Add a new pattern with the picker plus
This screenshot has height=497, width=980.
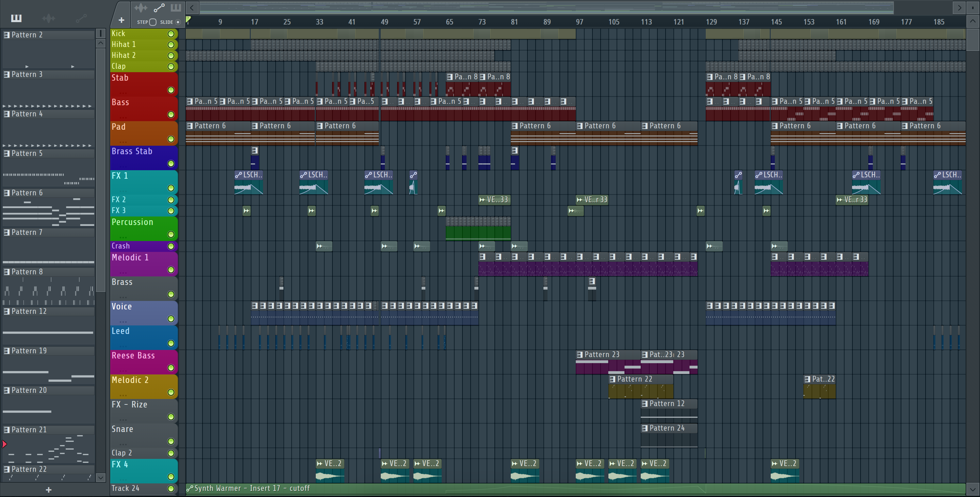click(x=48, y=490)
